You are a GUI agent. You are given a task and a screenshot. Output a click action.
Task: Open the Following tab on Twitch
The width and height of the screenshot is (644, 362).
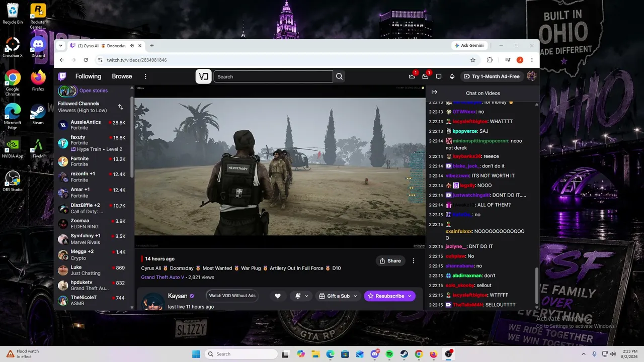(88, 76)
